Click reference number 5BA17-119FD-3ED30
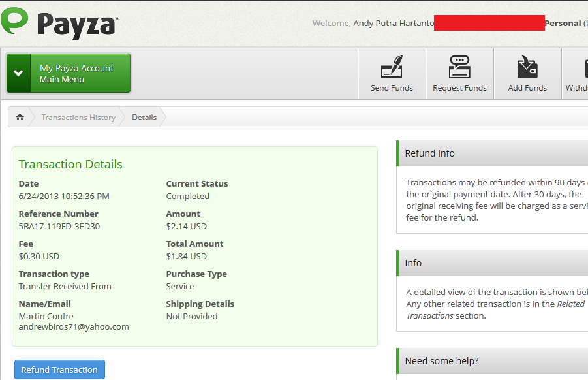588x380 pixels. click(59, 226)
